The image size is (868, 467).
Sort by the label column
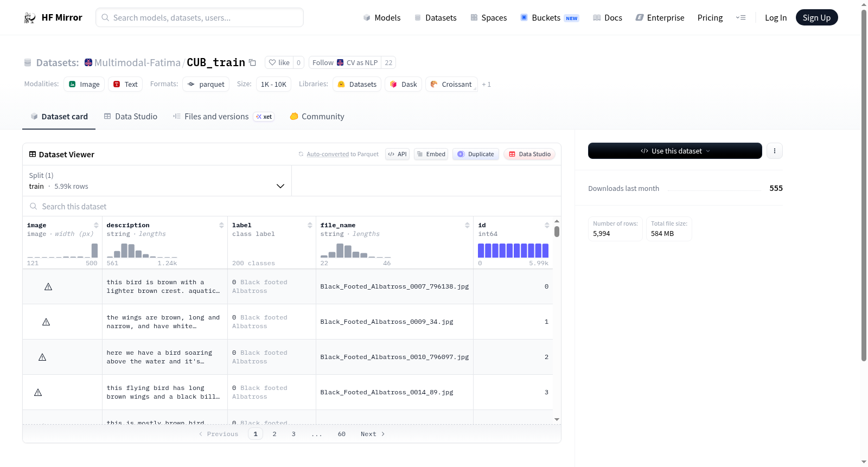coord(310,225)
